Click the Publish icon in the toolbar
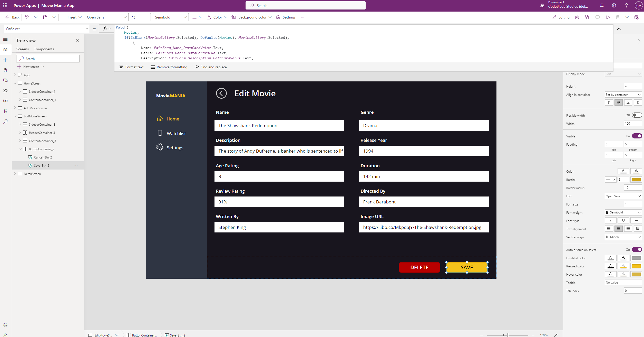This screenshot has width=644, height=337. click(x=637, y=17)
